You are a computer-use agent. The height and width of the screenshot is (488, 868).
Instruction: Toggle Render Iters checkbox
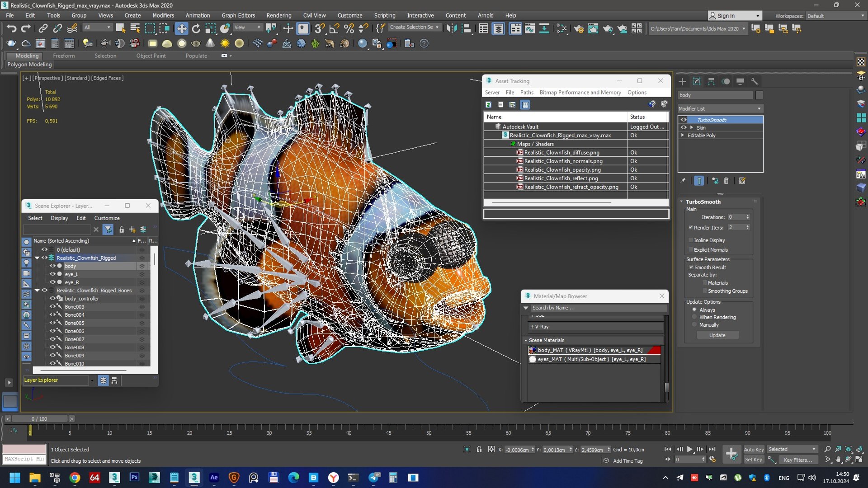691,227
